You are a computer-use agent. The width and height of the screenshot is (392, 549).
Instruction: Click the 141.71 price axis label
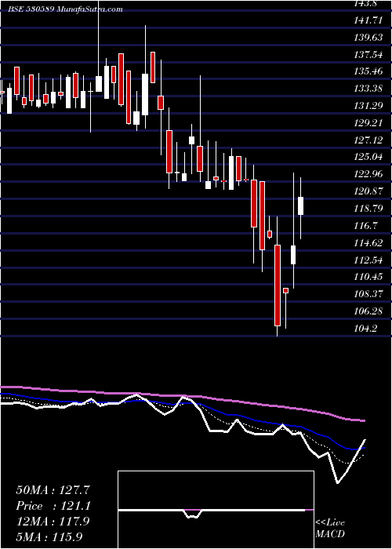[368, 20]
